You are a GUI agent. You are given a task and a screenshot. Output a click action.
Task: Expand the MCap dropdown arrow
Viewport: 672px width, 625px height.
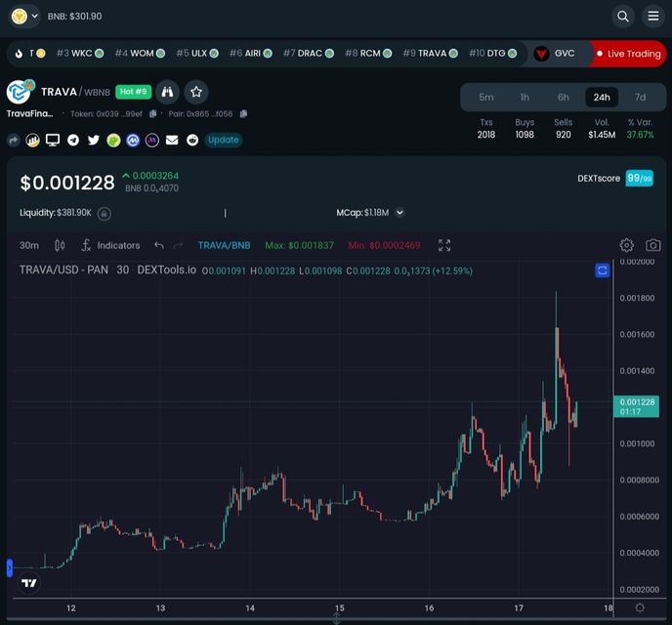(x=399, y=213)
